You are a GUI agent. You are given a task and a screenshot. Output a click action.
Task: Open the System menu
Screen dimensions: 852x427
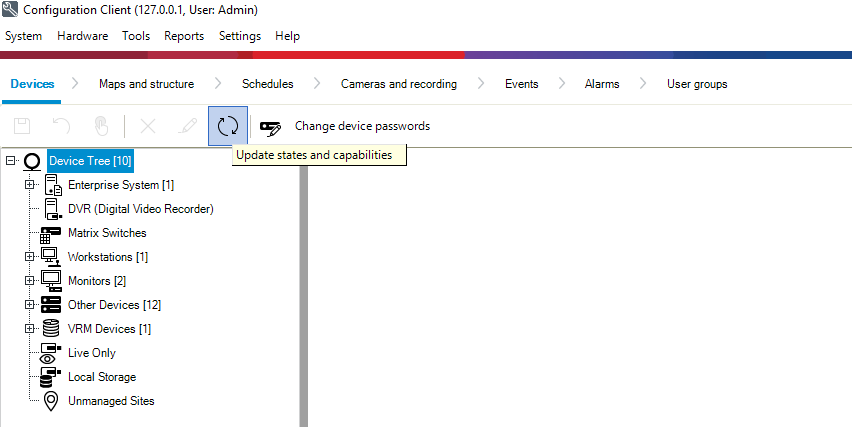point(23,36)
